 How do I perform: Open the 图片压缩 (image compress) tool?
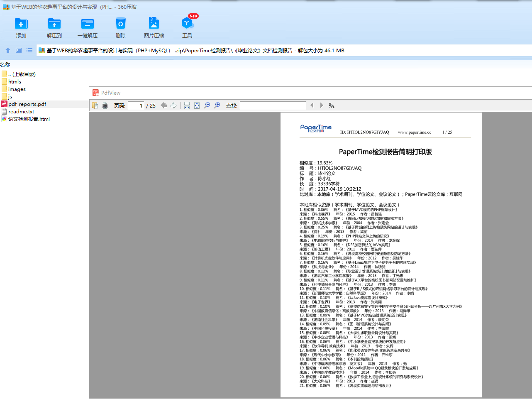point(154,24)
